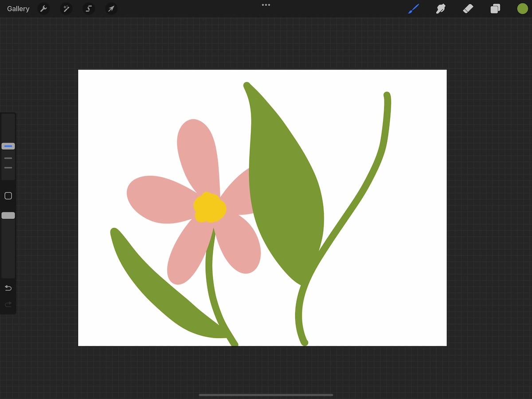Tap Undo on the left sidebar
The image size is (532, 399).
[x=8, y=288]
